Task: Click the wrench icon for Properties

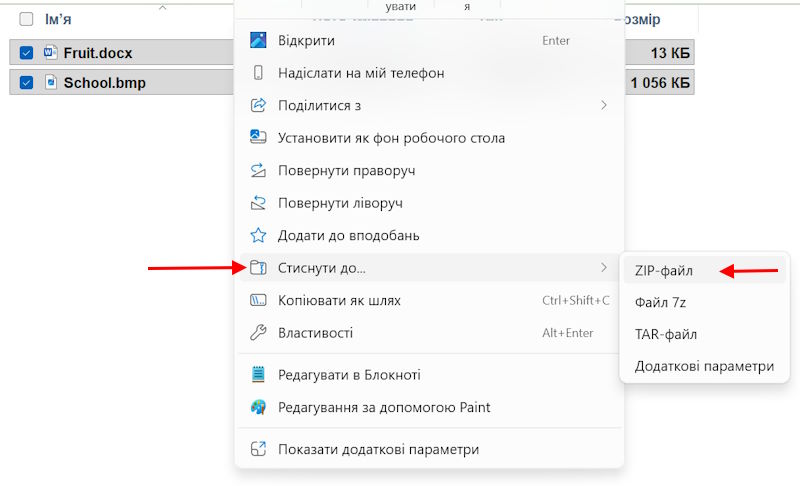Action: (x=258, y=333)
